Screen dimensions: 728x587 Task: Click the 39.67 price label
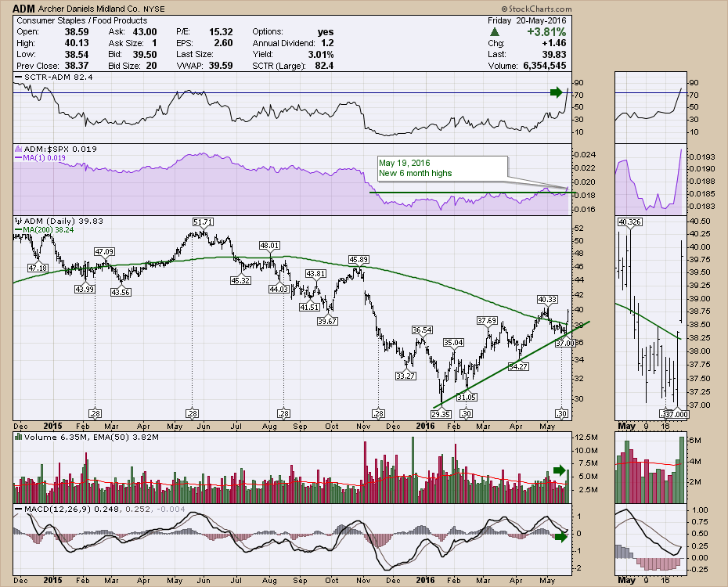[x=327, y=321]
